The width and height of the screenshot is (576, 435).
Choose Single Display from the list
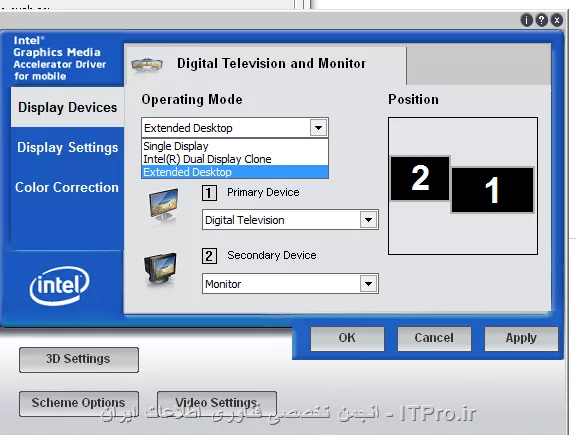(x=235, y=146)
